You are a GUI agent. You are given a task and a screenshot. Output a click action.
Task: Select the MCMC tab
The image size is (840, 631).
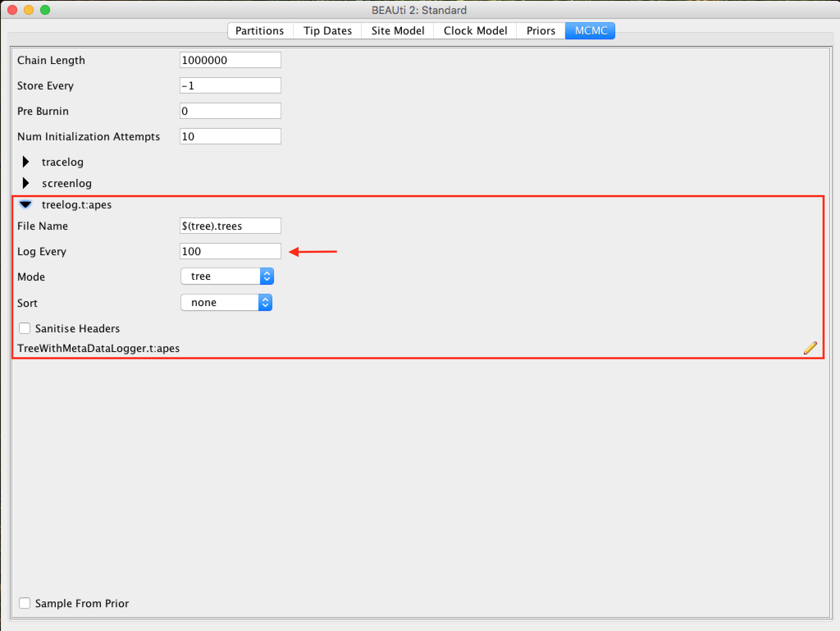(590, 31)
